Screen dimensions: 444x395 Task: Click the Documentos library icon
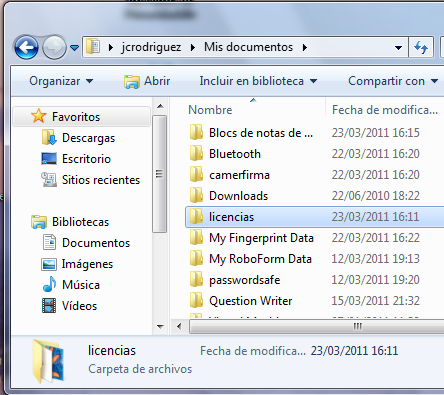coord(49,242)
